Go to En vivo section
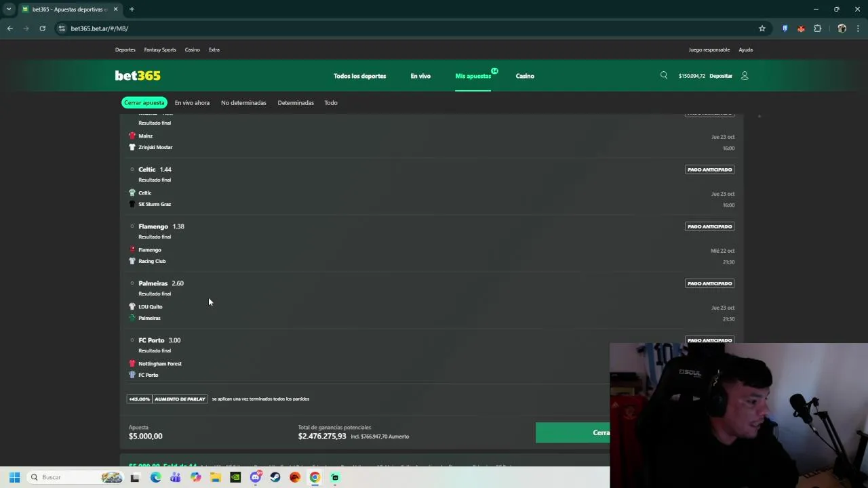 pyautogui.click(x=420, y=76)
